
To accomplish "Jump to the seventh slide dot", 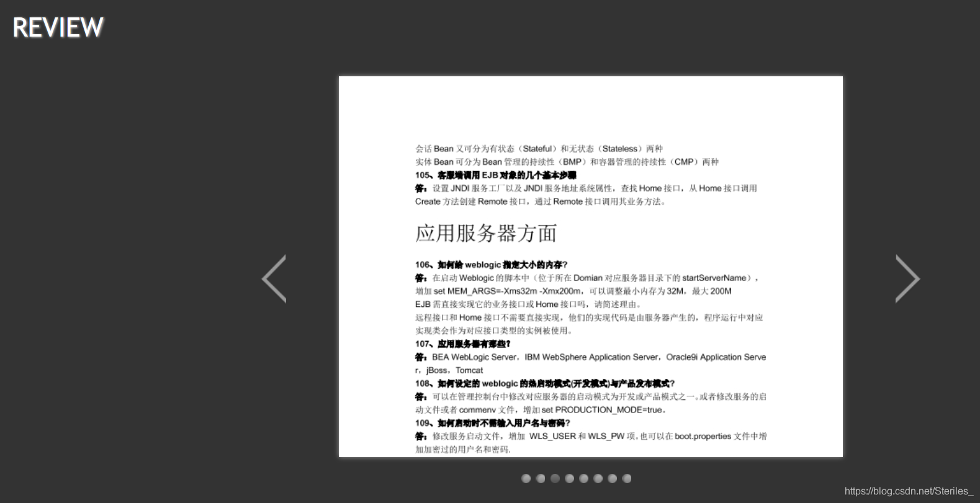I will click(613, 478).
